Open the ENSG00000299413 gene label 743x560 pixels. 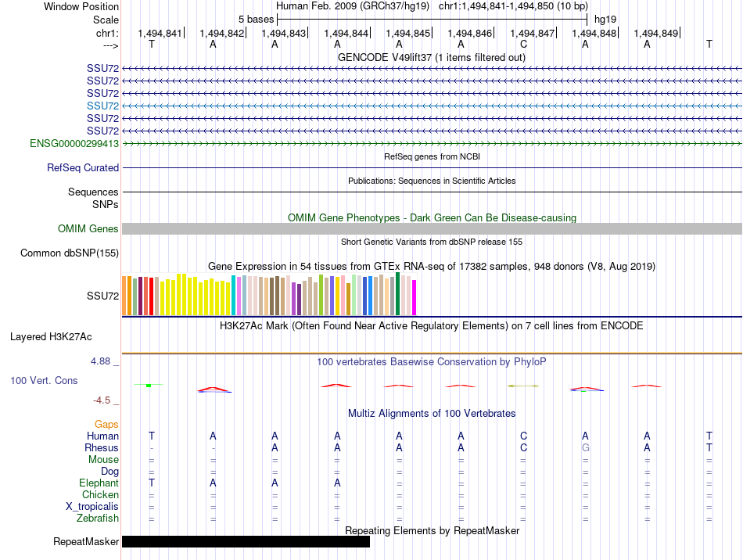click(74, 143)
